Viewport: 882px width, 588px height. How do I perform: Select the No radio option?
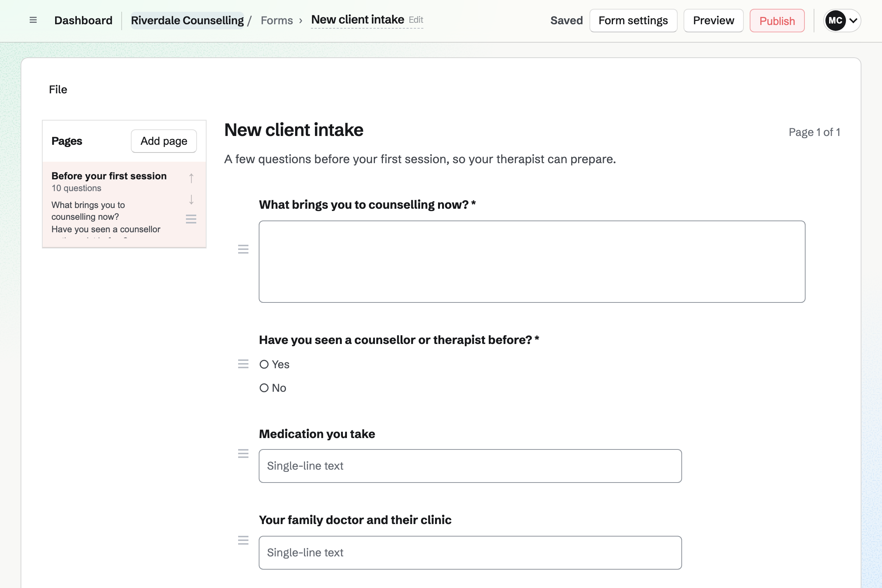point(264,388)
